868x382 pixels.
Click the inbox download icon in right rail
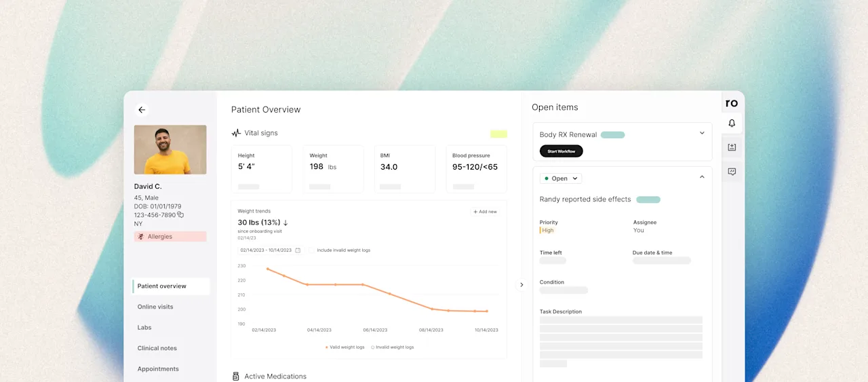click(x=732, y=147)
